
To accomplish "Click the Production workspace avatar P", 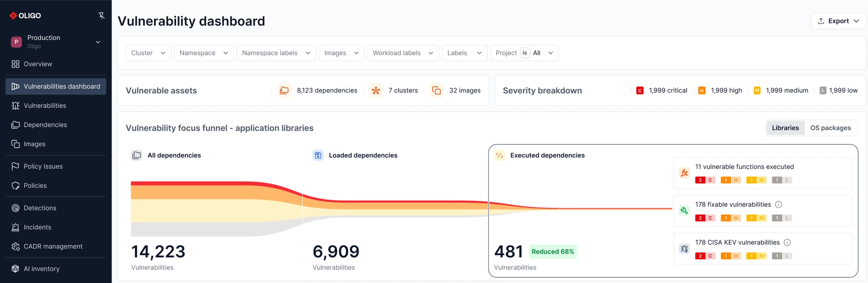I will pyautogui.click(x=16, y=42).
